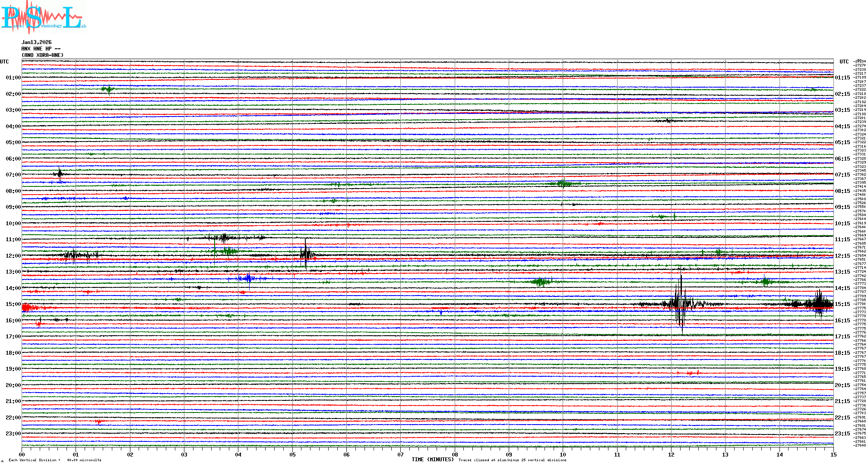868x466 pixels.
Task: Click the red burst at start of 15:00 row
Action: [x=27, y=308]
